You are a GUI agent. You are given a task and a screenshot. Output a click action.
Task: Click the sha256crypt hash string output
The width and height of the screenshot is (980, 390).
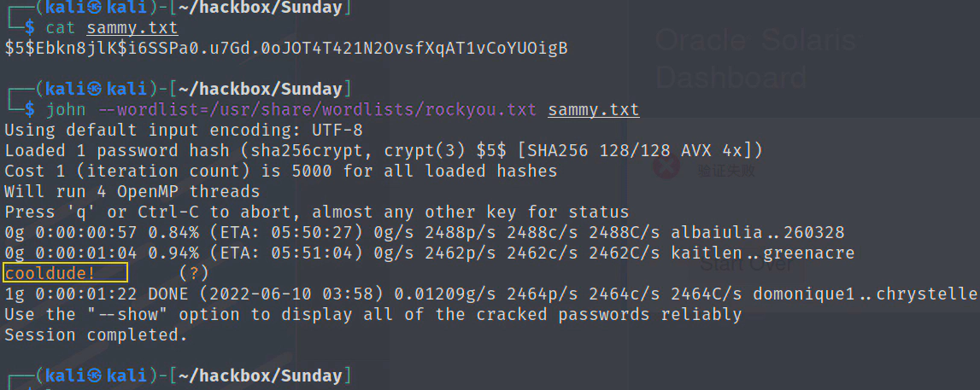coord(285,49)
